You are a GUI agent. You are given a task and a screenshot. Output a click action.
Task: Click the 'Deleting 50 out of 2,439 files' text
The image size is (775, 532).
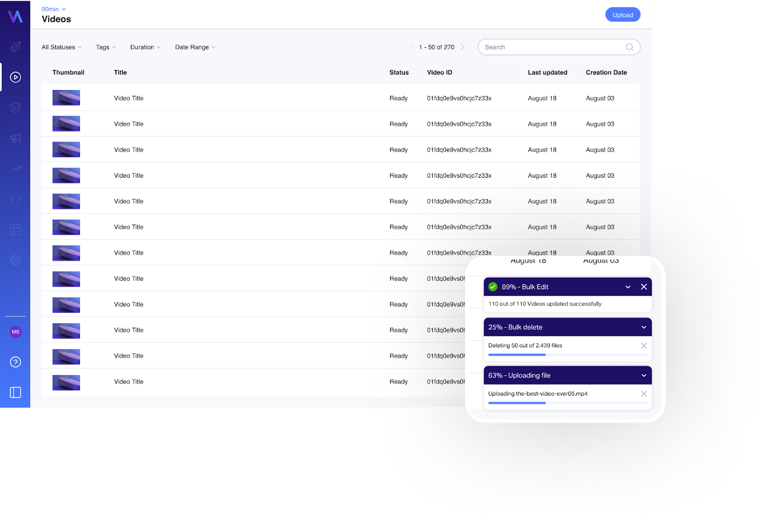[x=525, y=346]
